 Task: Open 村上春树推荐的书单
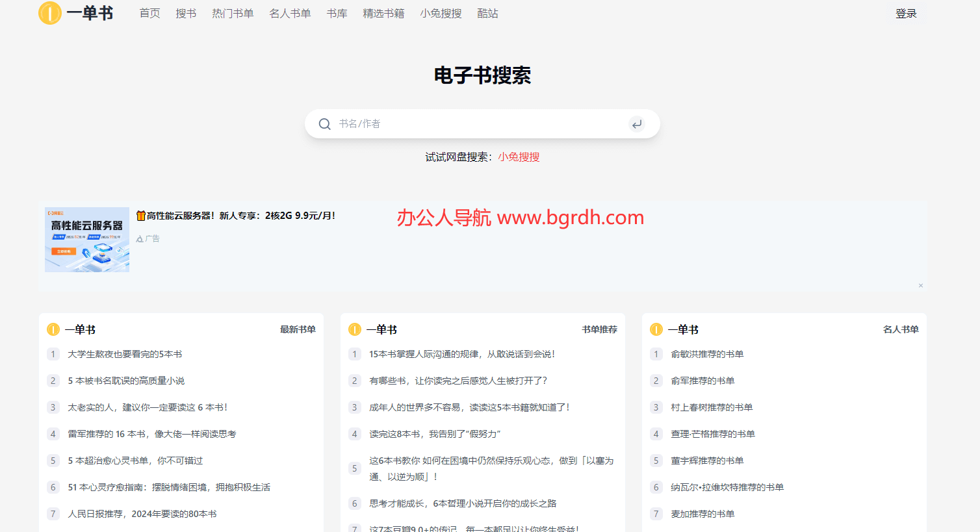pos(712,408)
